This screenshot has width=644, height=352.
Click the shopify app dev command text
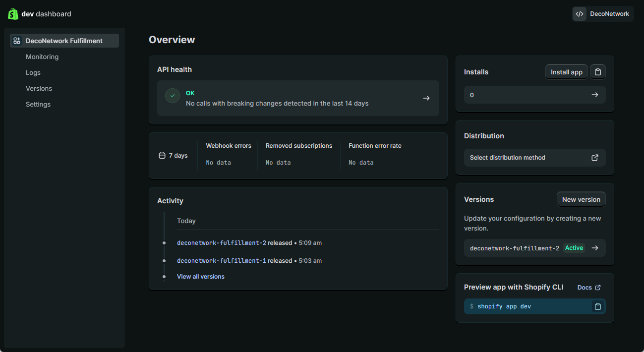[x=504, y=306]
